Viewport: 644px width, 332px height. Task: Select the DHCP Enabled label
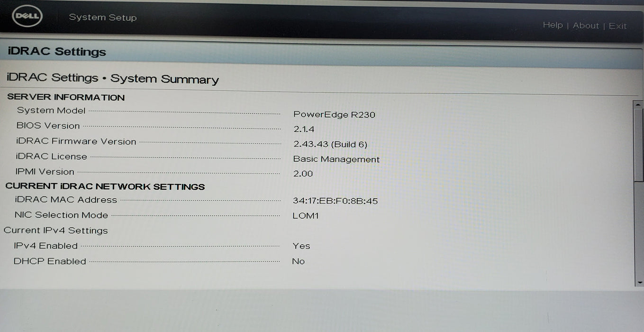coord(50,261)
